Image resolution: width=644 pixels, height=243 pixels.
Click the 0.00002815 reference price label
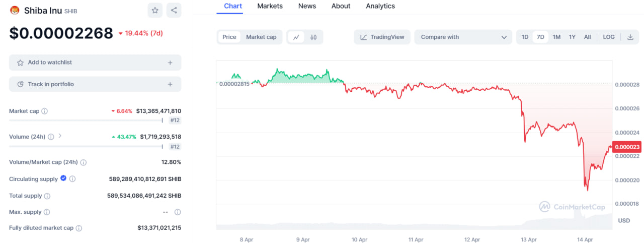(234, 84)
